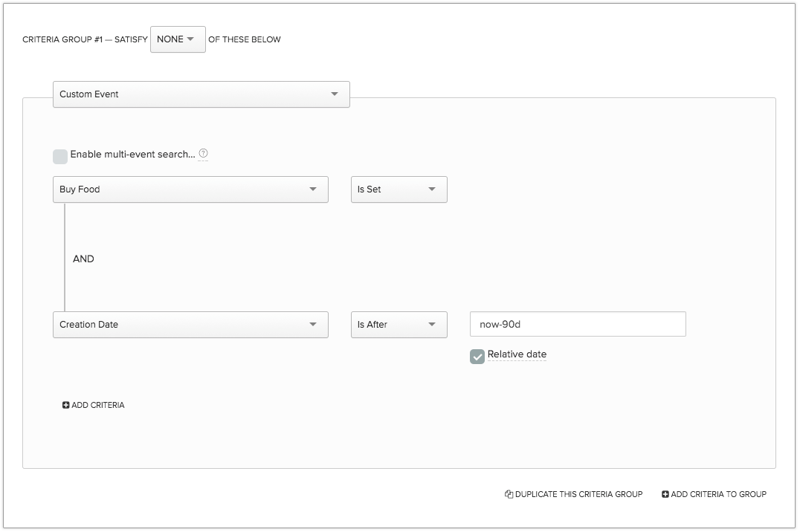Image resolution: width=800 pixels, height=532 pixels.
Task: Enable the multi-event search checkbox
Action: click(x=60, y=156)
